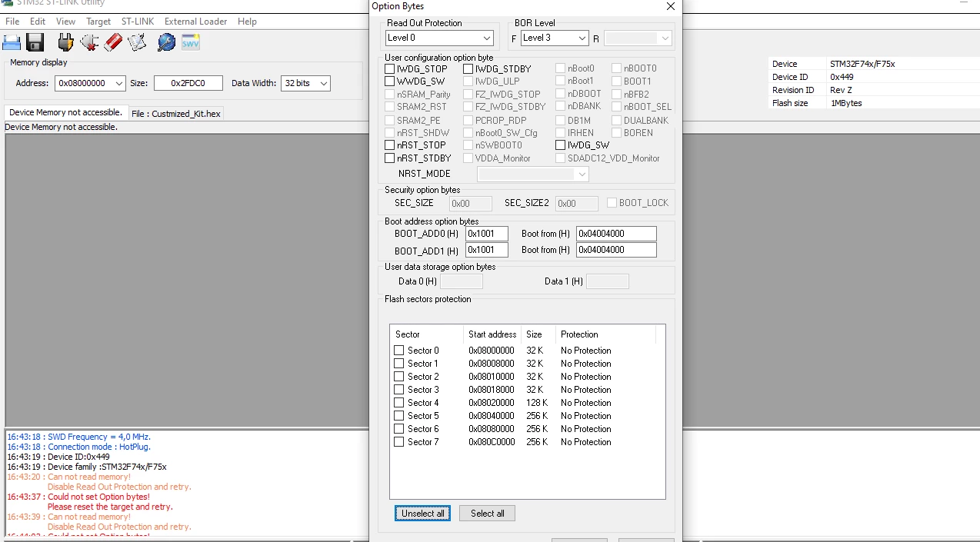The image size is (980, 542).
Task: Click the log line 'Connection mode : HotPlug.'
Action: (x=78, y=447)
